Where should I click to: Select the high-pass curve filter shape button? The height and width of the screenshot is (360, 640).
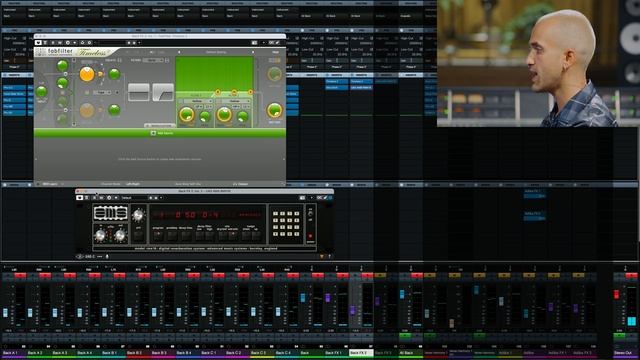pos(163,92)
